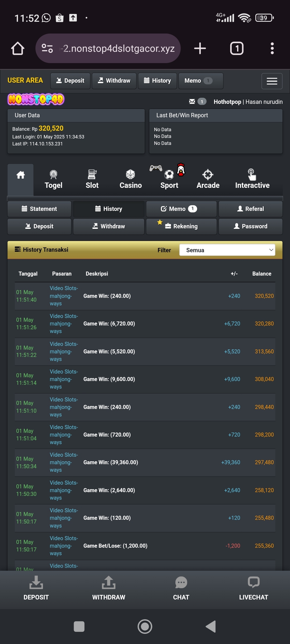Click the Statement button
This screenshot has height=644, width=290.
pyautogui.click(x=39, y=209)
